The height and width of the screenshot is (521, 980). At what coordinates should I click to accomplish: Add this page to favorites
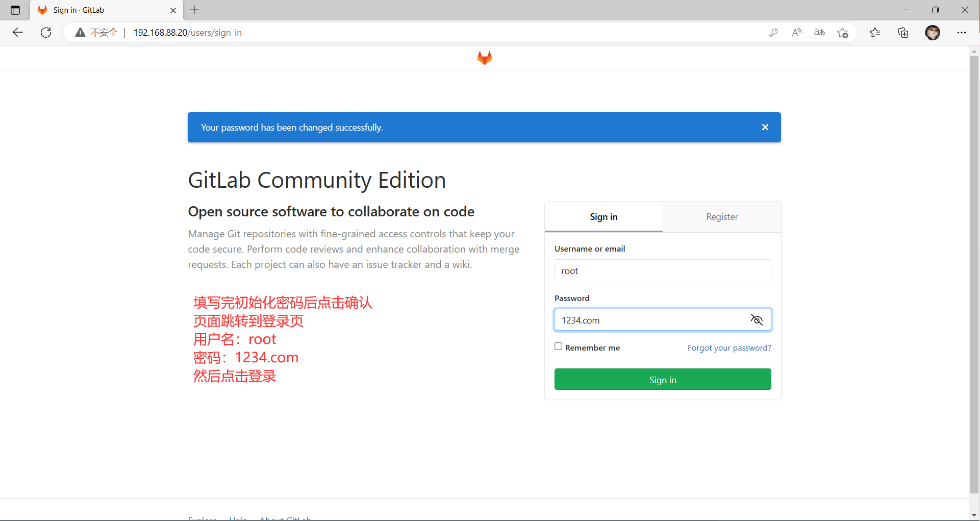coord(843,32)
